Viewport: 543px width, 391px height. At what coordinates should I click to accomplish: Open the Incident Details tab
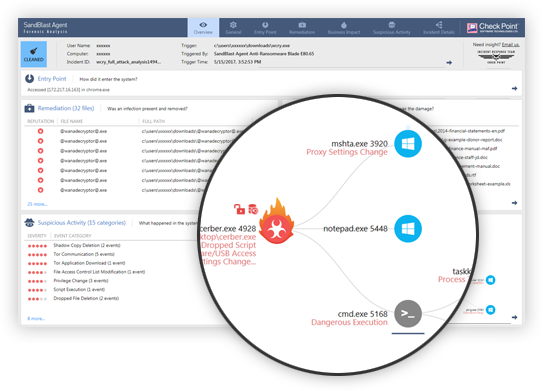tap(438, 28)
